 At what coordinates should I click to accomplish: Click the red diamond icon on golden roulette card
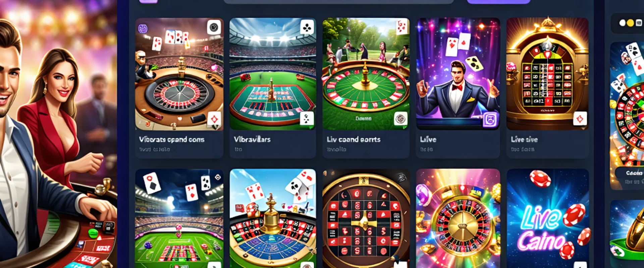(x=580, y=119)
